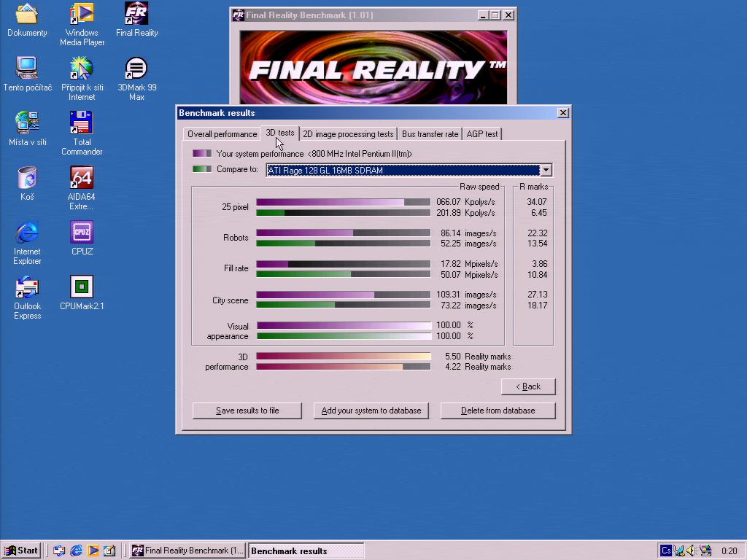This screenshot has width=747, height=560.
Task: Click the fourth quick launch notepad icon
Action: click(109, 551)
